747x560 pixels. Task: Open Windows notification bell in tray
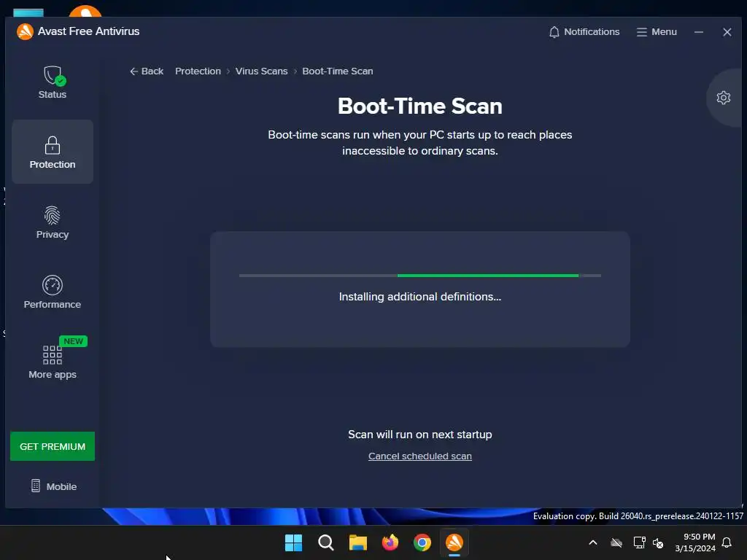pyautogui.click(x=727, y=542)
